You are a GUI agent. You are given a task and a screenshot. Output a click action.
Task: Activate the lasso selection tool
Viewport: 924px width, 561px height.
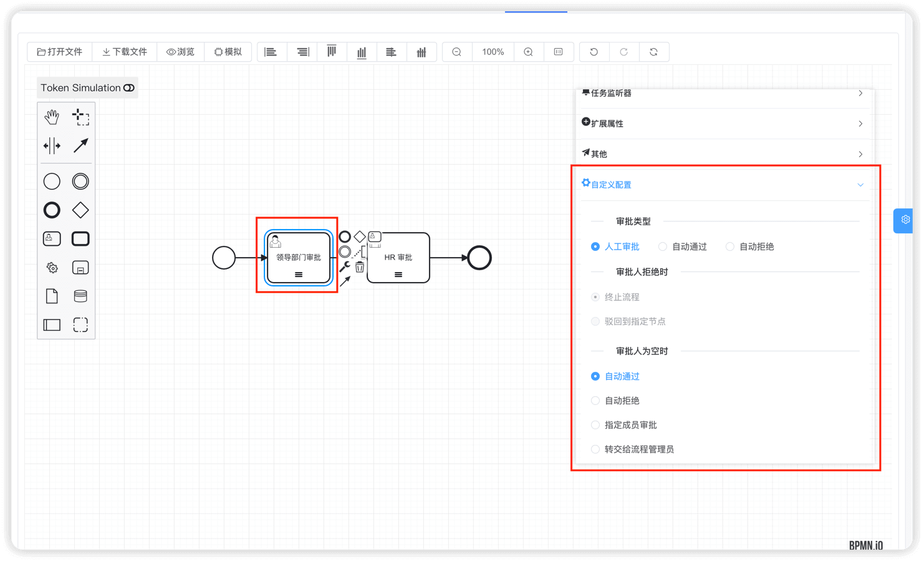(x=80, y=117)
